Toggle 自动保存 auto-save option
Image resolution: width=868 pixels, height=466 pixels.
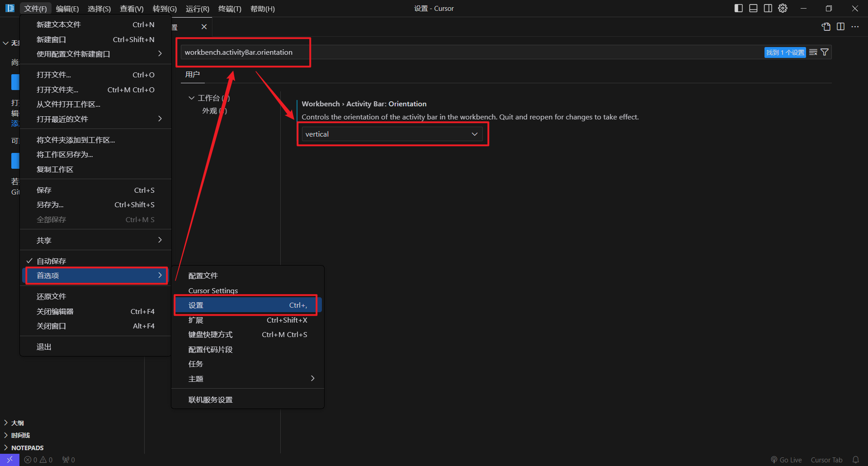coord(51,261)
